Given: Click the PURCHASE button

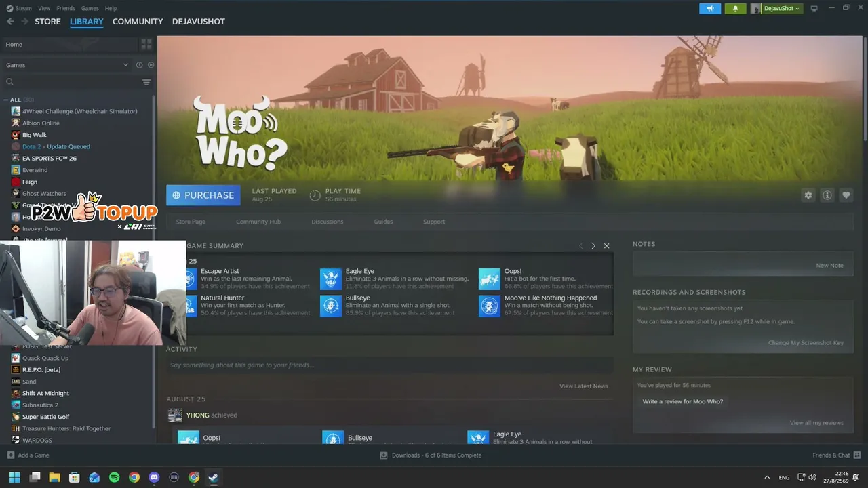Looking at the screenshot, I should click(203, 195).
